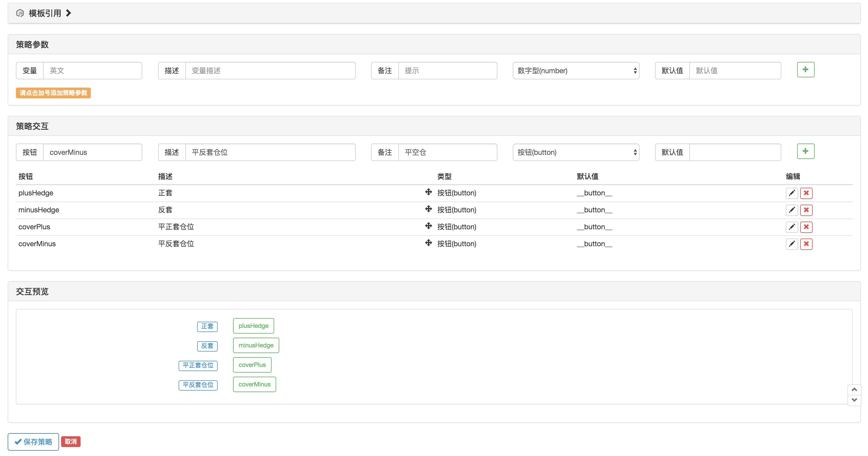Click the 变量 English name input field
The image size is (868, 456).
point(92,71)
